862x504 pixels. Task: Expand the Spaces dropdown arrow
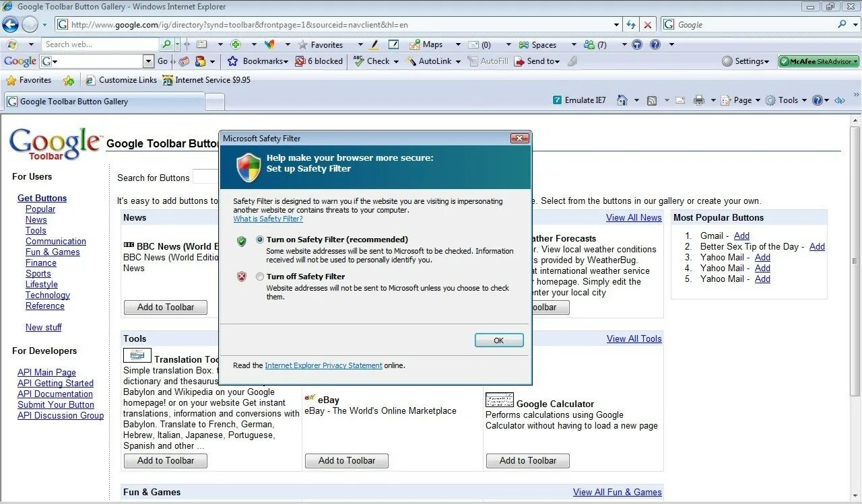pyautogui.click(x=574, y=44)
